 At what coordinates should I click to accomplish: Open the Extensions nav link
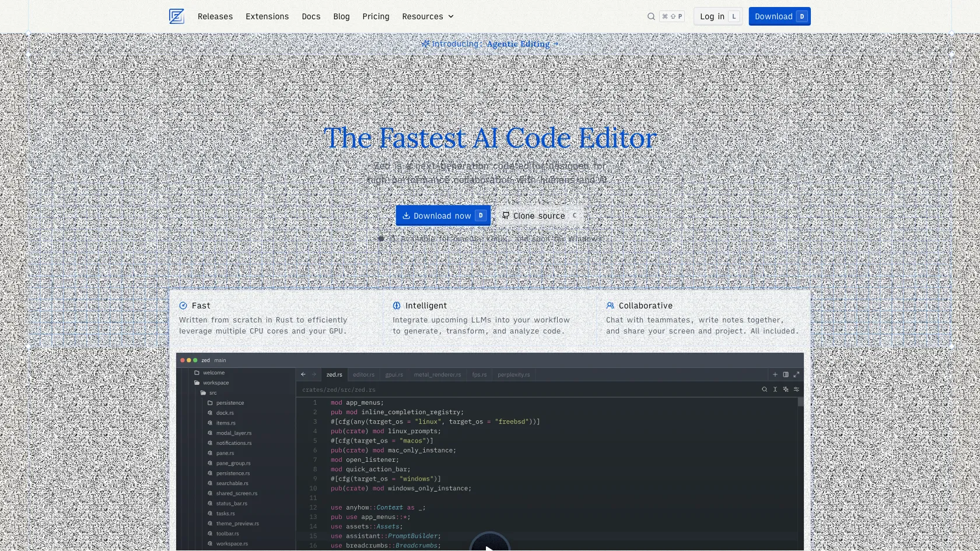[x=267, y=16]
